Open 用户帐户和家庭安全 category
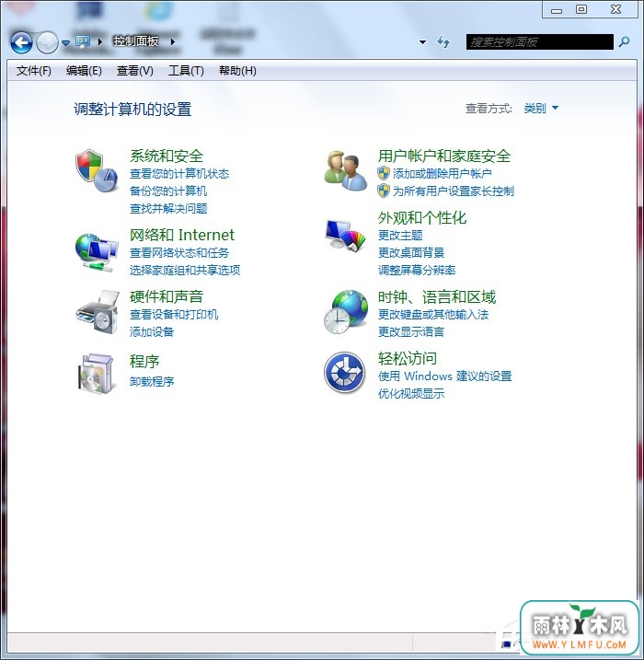 click(x=444, y=156)
